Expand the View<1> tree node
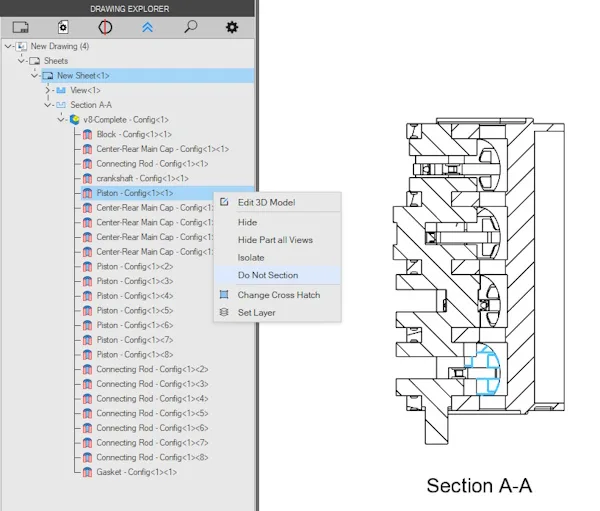Viewport: 600px width, 511px height. click(x=47, y=90)
